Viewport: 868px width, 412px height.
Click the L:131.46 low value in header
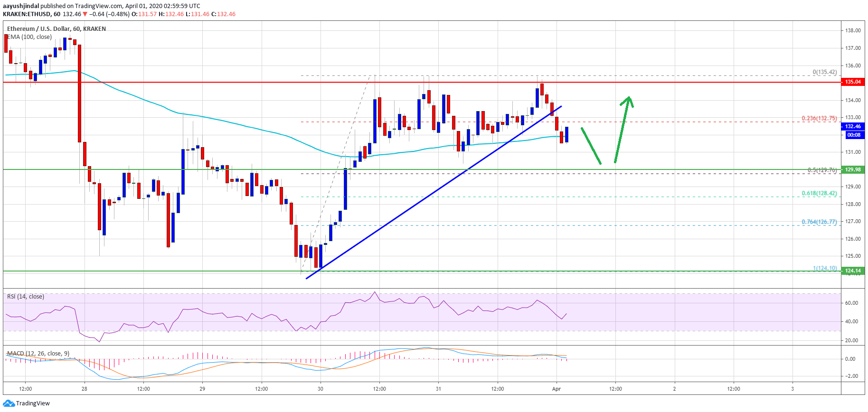(197, 14)
